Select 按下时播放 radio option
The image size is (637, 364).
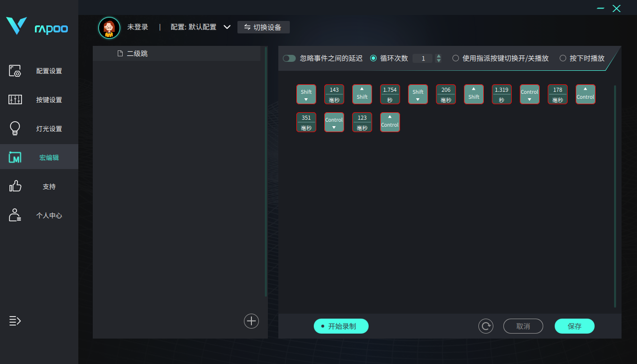point(563,58)
